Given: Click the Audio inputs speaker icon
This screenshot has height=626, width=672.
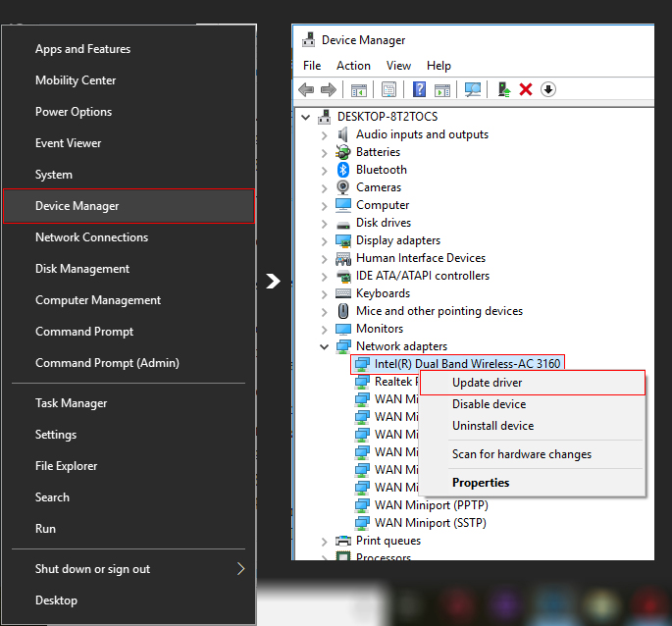Looking at the screenshot, I should click(342, 134).
